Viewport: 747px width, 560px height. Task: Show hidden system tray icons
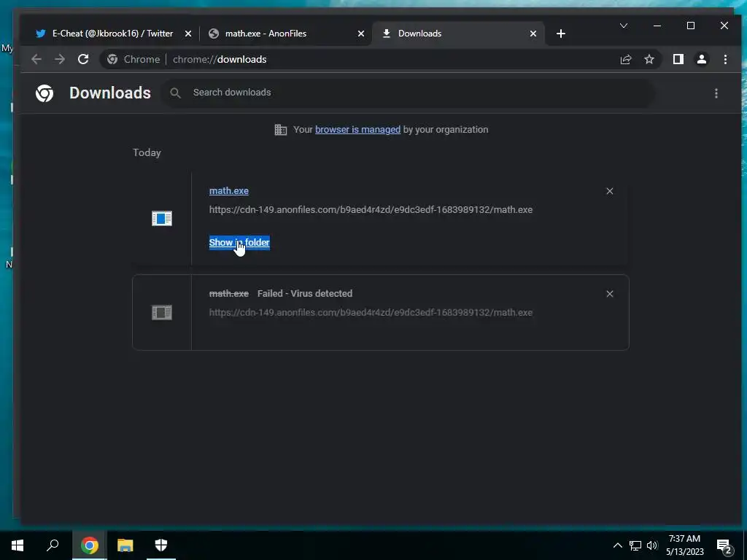617,545
